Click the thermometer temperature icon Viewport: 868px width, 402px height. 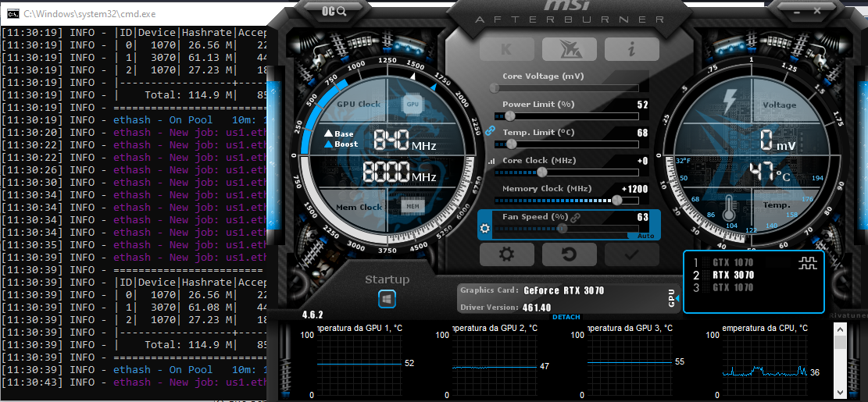click(x=730, y=210)
